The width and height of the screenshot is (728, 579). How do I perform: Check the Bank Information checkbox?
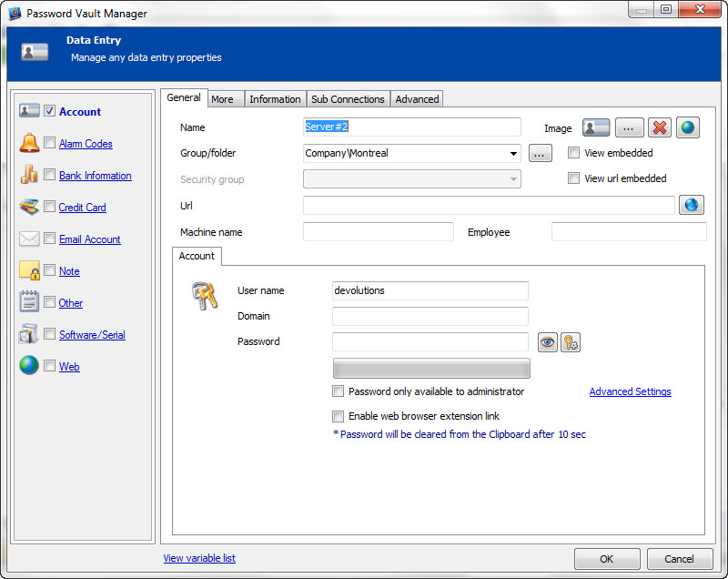pos(50,174)
